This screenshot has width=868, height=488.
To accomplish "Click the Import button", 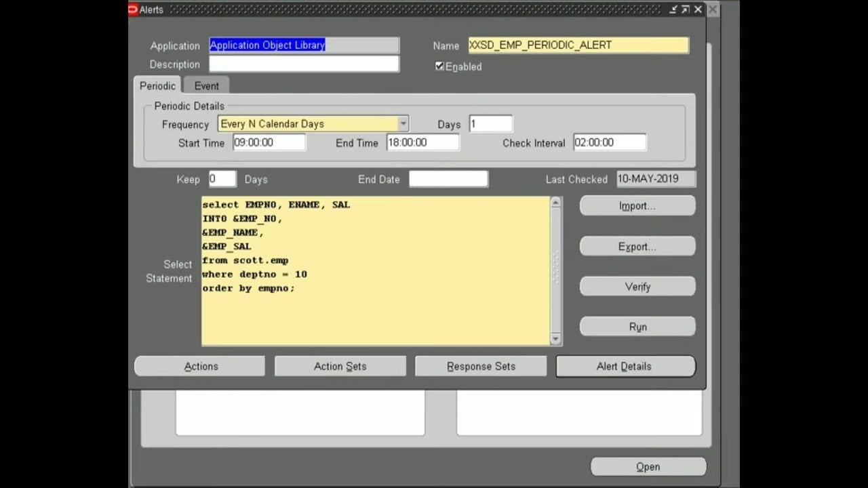I will coord(637,206).
